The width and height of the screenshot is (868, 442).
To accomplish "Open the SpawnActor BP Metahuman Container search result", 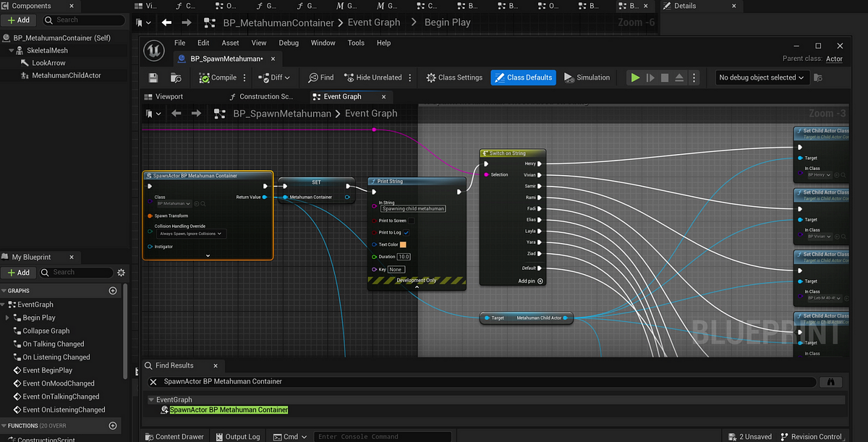I will (229, 409).
